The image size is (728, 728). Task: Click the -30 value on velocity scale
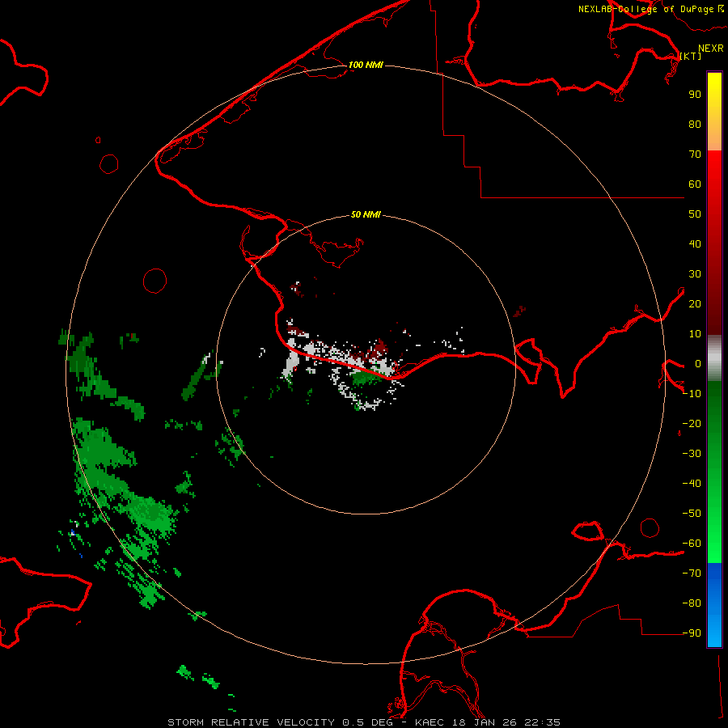[x=692, y=454]
